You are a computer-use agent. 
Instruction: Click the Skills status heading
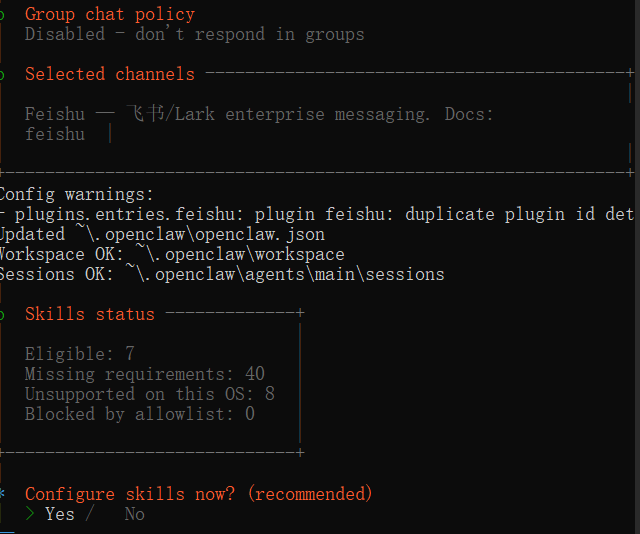tap(90, 314)
